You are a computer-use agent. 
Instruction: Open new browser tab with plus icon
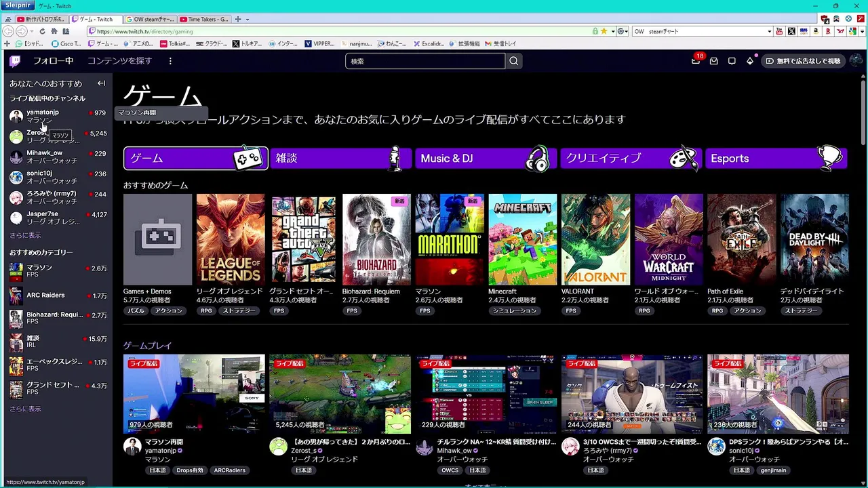click(x=237, y=19)
